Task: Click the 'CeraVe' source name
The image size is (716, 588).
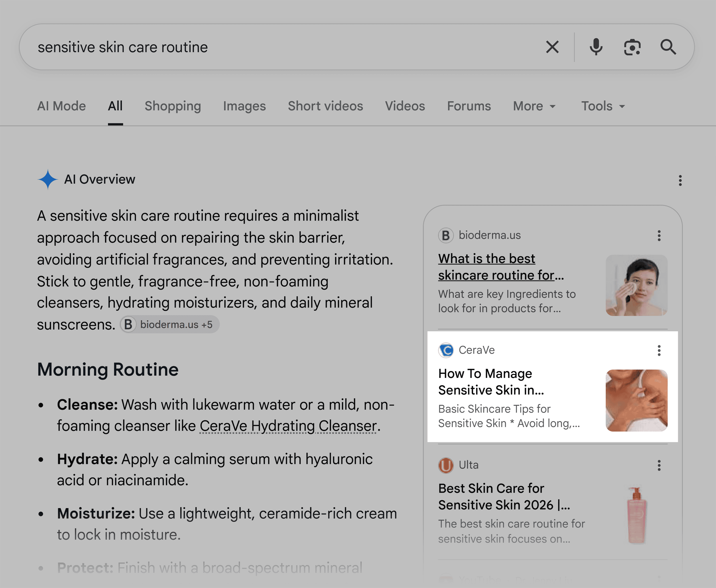Action: (477, 350)
